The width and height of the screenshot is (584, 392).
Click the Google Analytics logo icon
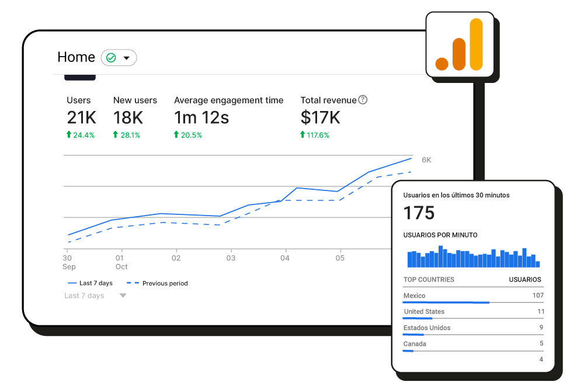460,44
